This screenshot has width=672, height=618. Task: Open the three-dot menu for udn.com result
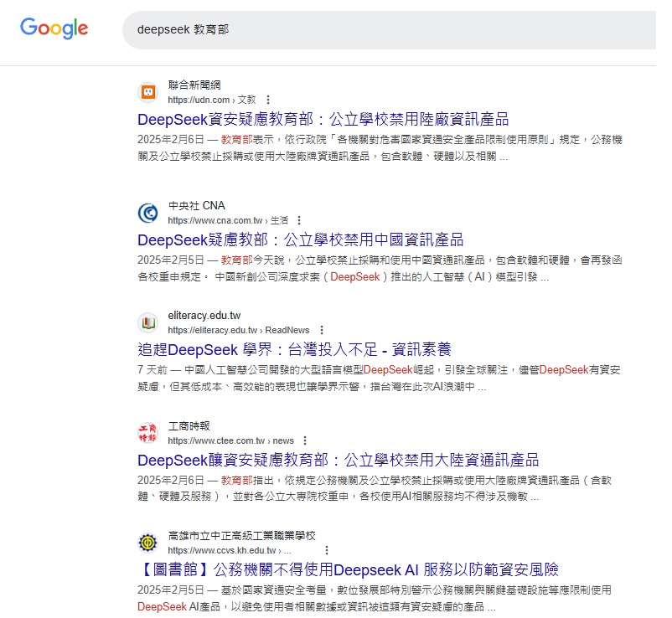268,100
